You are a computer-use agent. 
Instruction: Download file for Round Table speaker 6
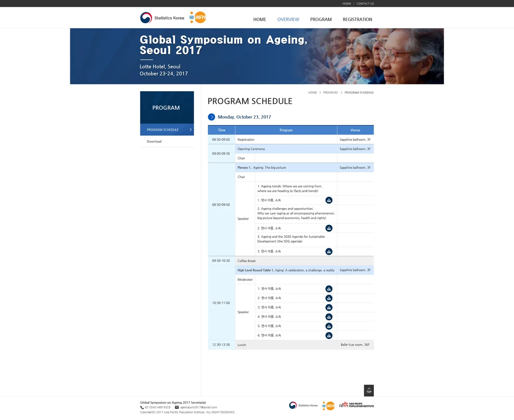(329, 336)
